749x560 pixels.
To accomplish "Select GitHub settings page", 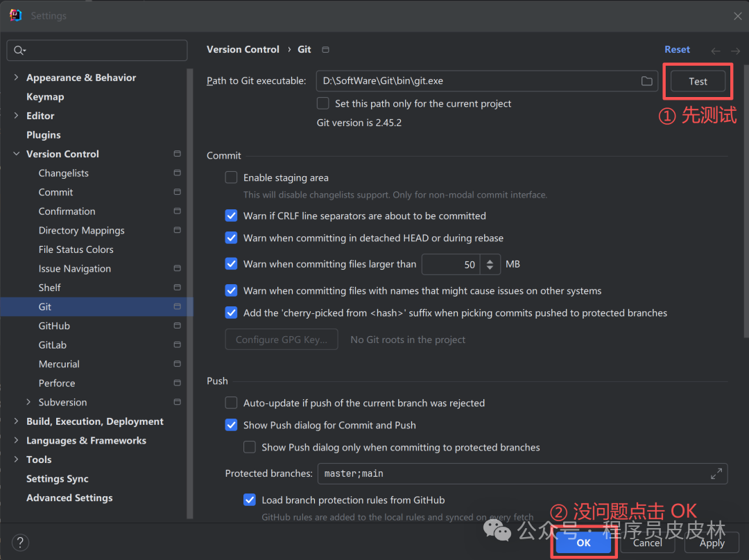I will point(54,326).
